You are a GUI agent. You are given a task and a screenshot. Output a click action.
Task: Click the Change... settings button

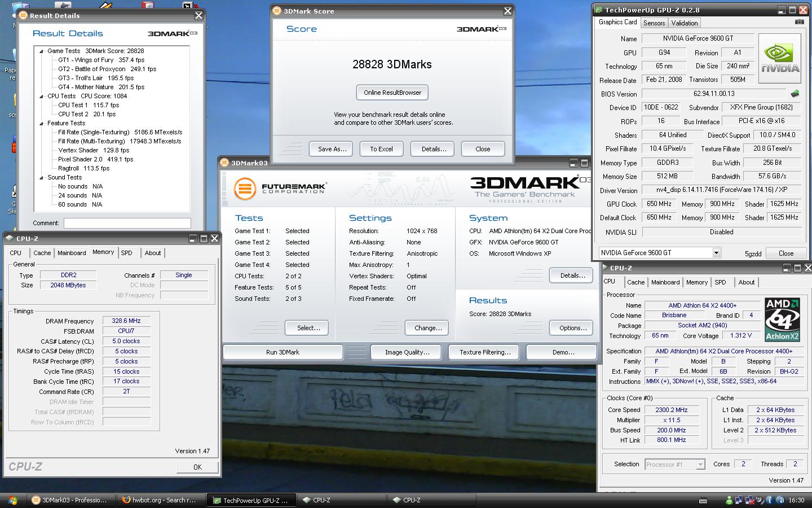coord(428,328)
